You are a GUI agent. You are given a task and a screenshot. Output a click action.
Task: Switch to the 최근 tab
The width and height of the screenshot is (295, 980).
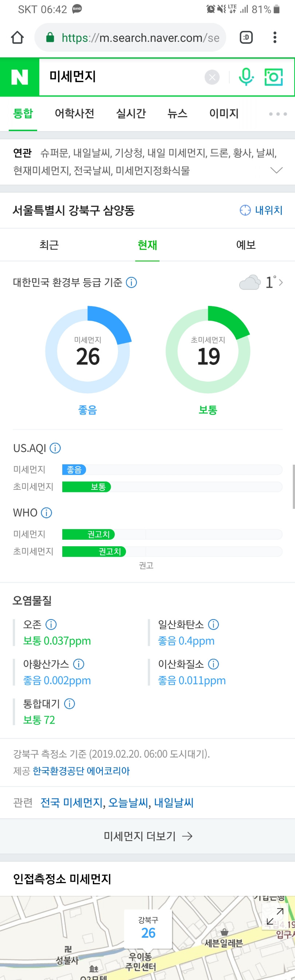(x=49, y=245)
